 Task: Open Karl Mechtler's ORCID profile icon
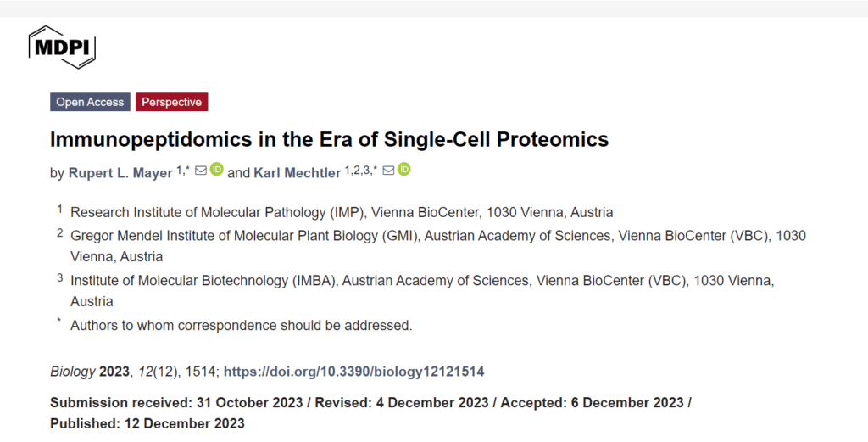404,170
